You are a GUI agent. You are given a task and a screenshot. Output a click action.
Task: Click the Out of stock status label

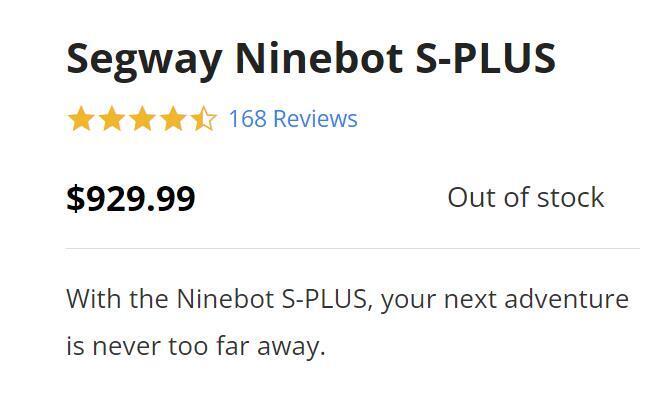[525, 197]
